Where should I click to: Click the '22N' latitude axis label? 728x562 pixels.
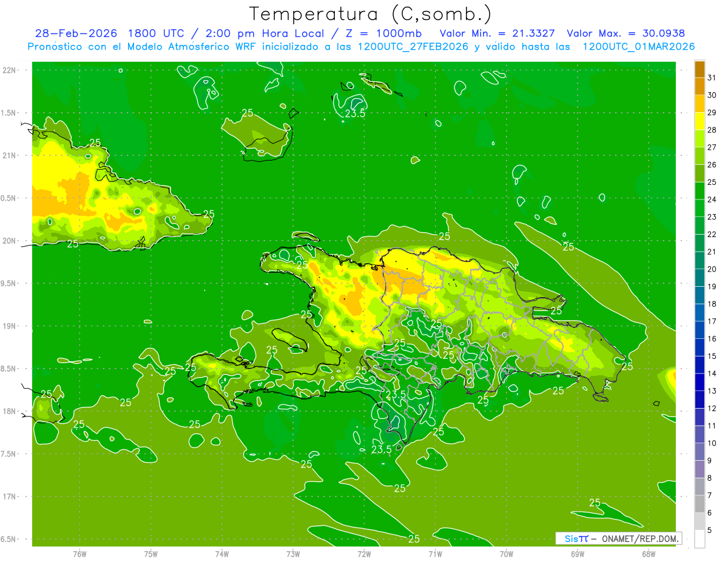[x=8, y=70]
